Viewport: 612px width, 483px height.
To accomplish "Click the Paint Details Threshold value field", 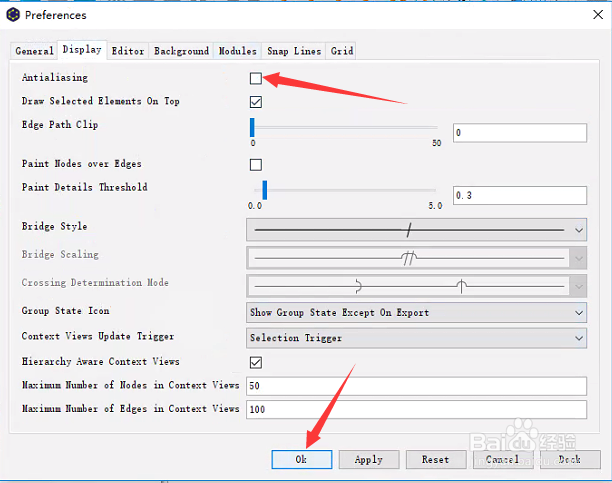I will (x=519, y=195).
